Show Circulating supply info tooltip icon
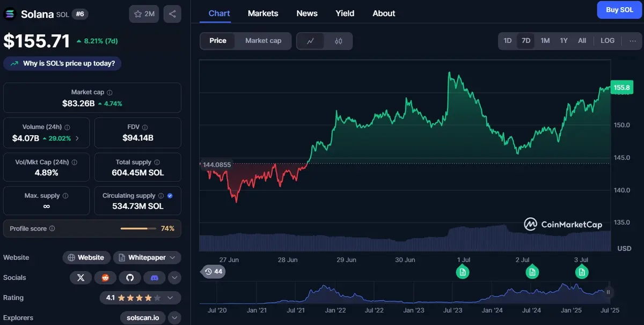Screen dimensions: 644x325 tap(161, 196)
